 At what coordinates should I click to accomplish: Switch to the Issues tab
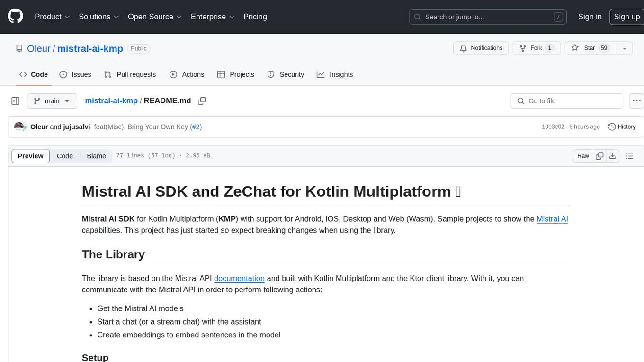click(x=75, y=74)
